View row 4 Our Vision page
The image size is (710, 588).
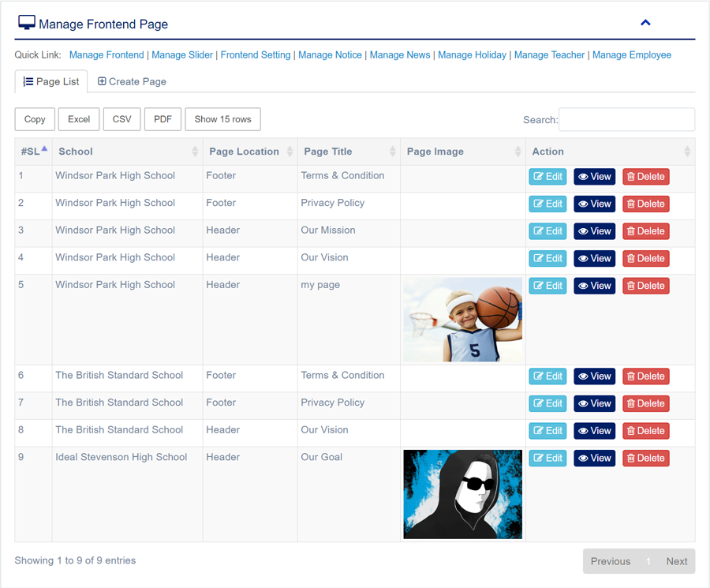point(595,258)
